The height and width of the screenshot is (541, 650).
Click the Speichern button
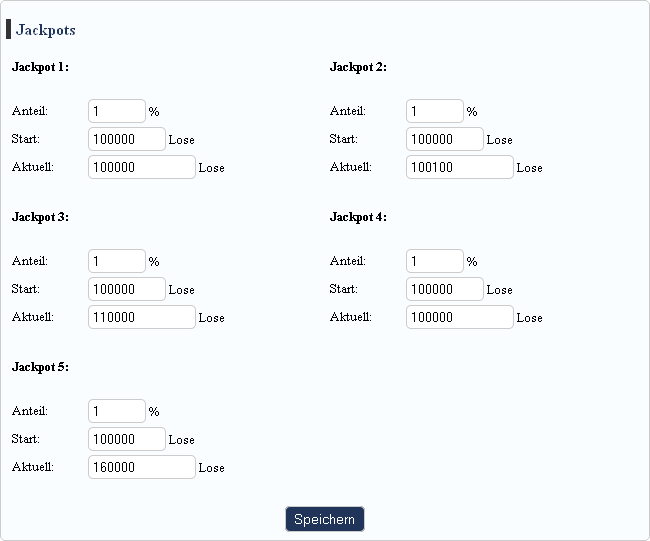point(325,519)
